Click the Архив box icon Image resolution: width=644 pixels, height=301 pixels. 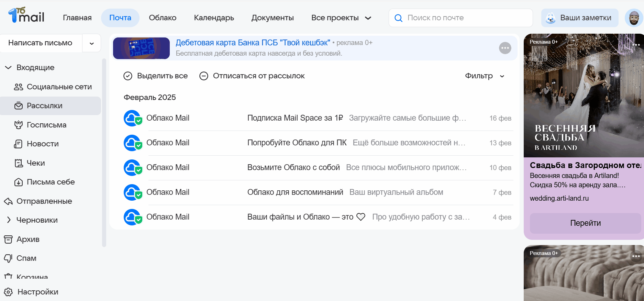(8, 239)
